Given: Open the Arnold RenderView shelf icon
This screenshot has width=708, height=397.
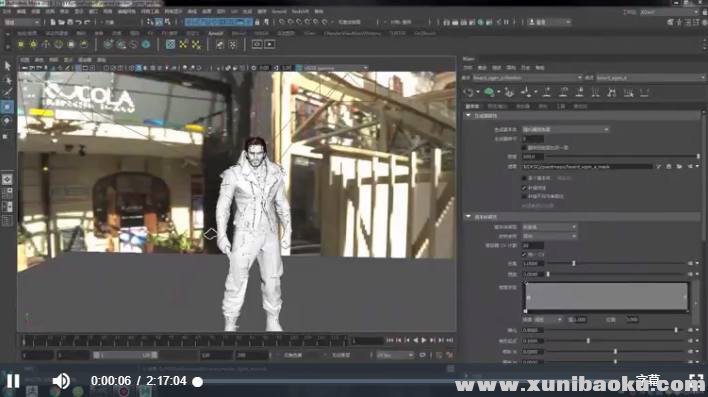Looking at the screenshot, I should point(257,44).
